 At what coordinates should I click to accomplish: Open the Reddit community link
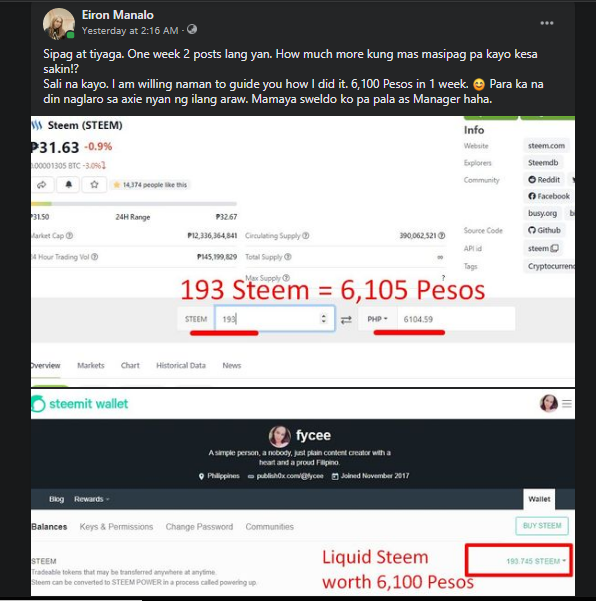[544, 180]
